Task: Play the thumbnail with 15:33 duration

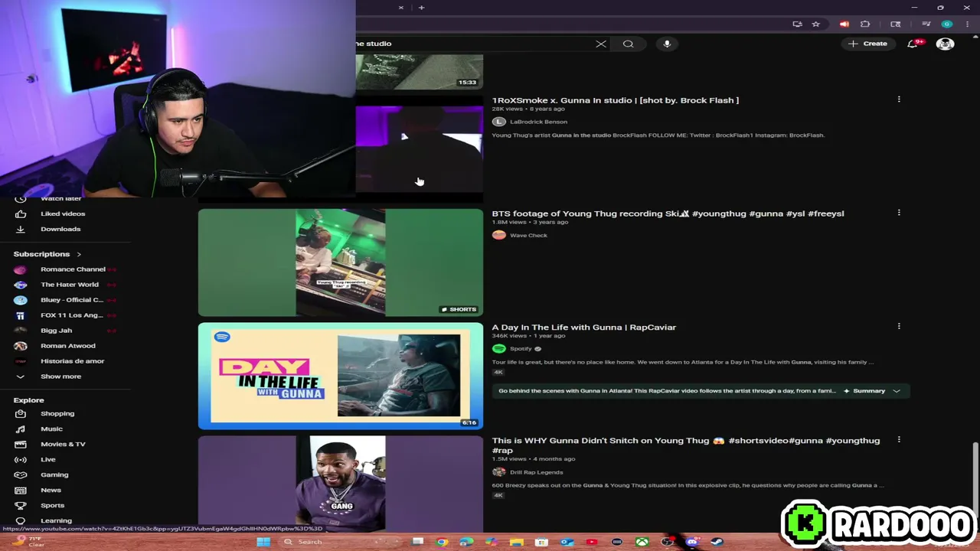Action: [x=419, y=72]
